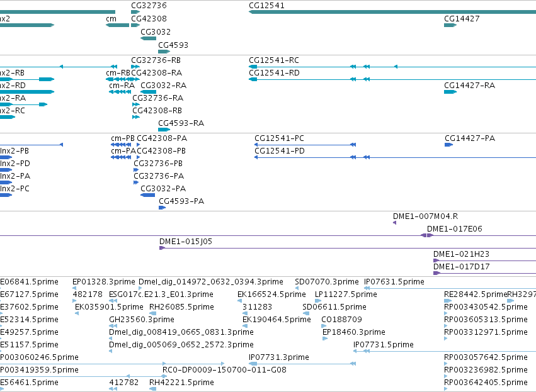Viewport: 536px width, 392px height.
Task: Select protein label "CG12541-PD"
Action: (280, 151)
